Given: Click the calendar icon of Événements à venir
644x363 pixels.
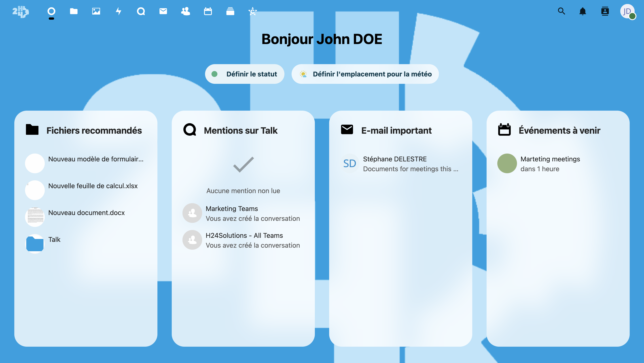Looking at the screenshot, I should point(504,129).
